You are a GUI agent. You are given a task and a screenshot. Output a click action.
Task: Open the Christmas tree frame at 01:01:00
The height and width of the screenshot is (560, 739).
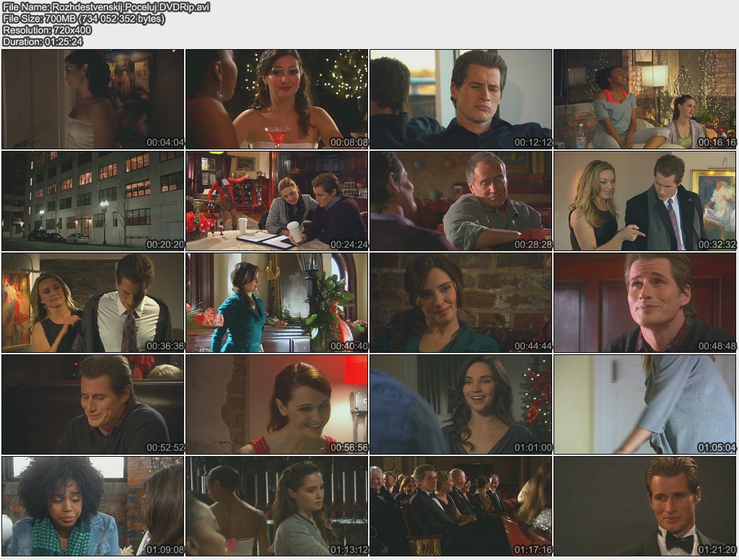pos(461,404)
